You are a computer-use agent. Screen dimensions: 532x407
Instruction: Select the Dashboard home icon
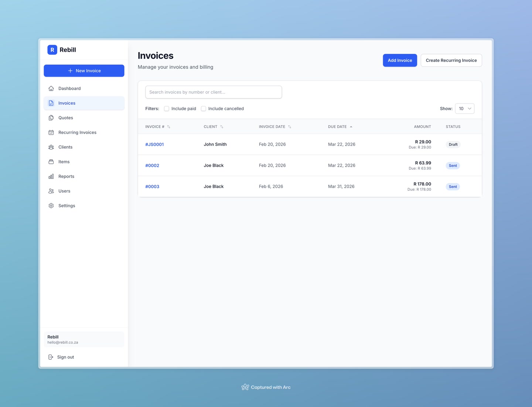click(x=51, y=88)
